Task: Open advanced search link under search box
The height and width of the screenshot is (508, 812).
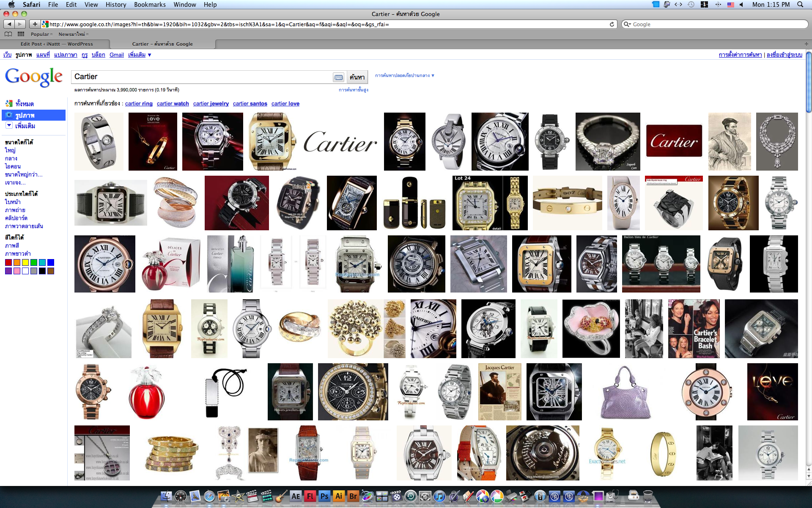Action: tap(354, 90)
